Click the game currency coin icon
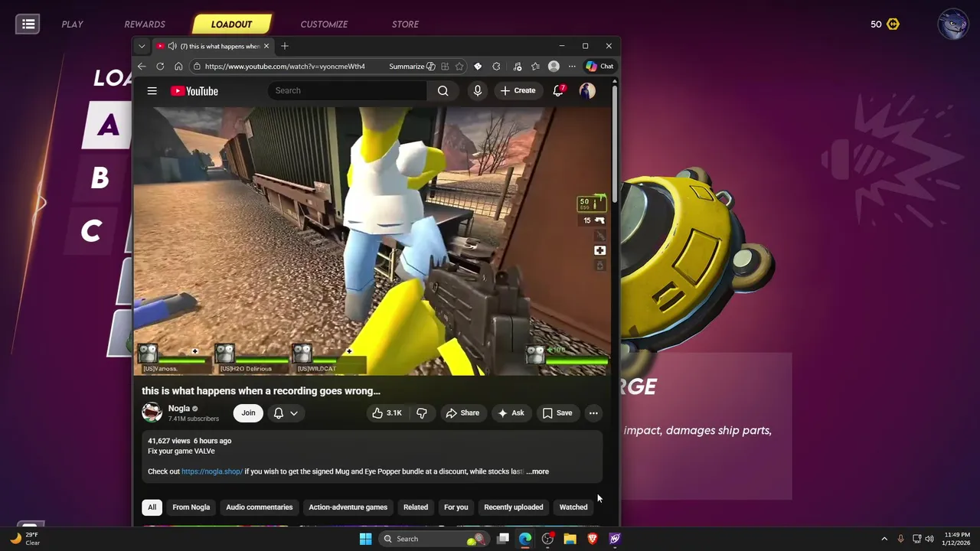Viewport: 980px width, 551px height. 893,24
